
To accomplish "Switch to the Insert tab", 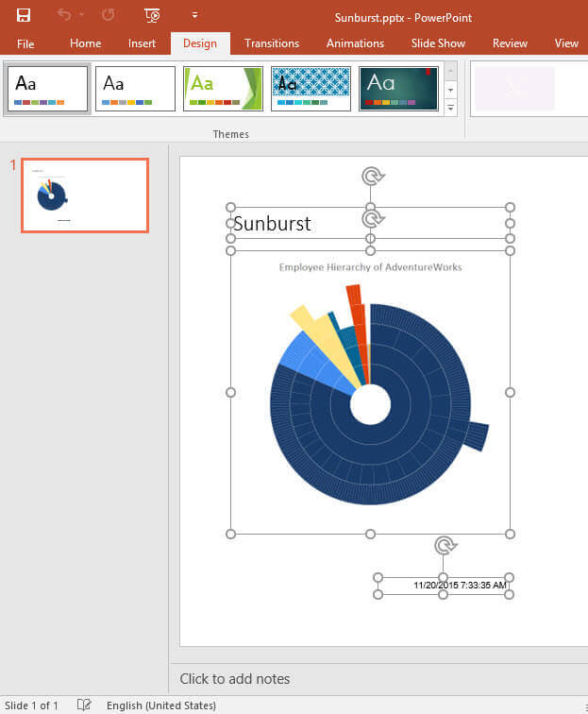I will [142, 43].
